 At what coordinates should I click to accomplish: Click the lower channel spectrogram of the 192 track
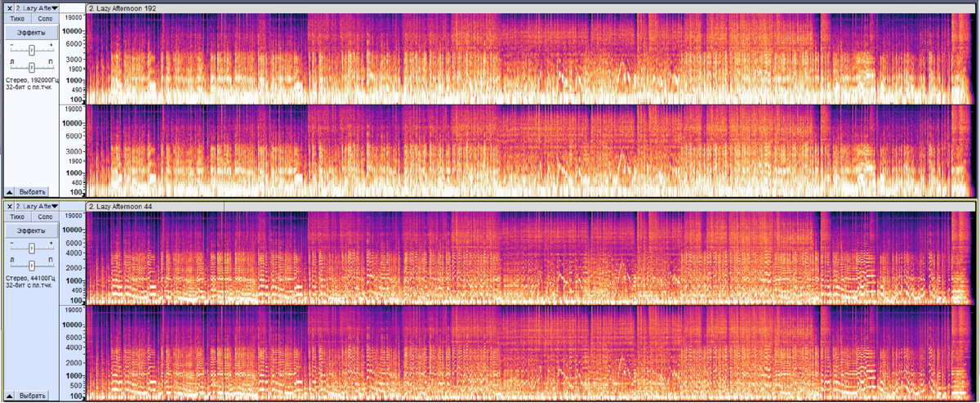[x=531, y=150]
